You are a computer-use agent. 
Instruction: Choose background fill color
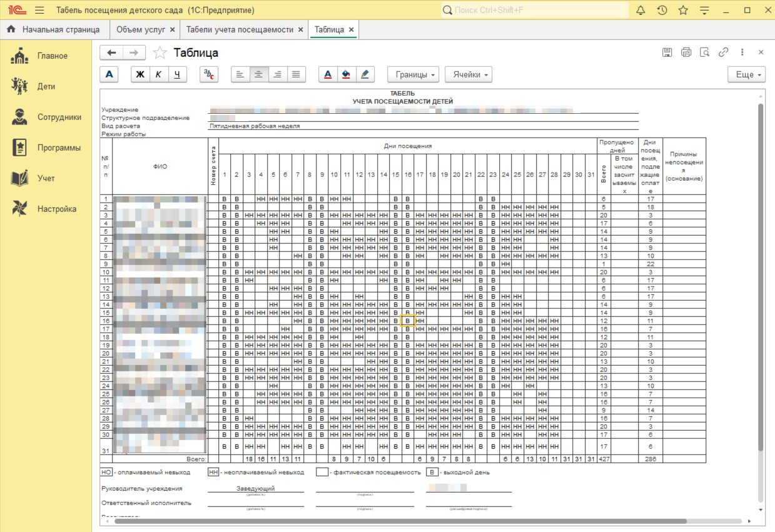click(x=346, y=74)
